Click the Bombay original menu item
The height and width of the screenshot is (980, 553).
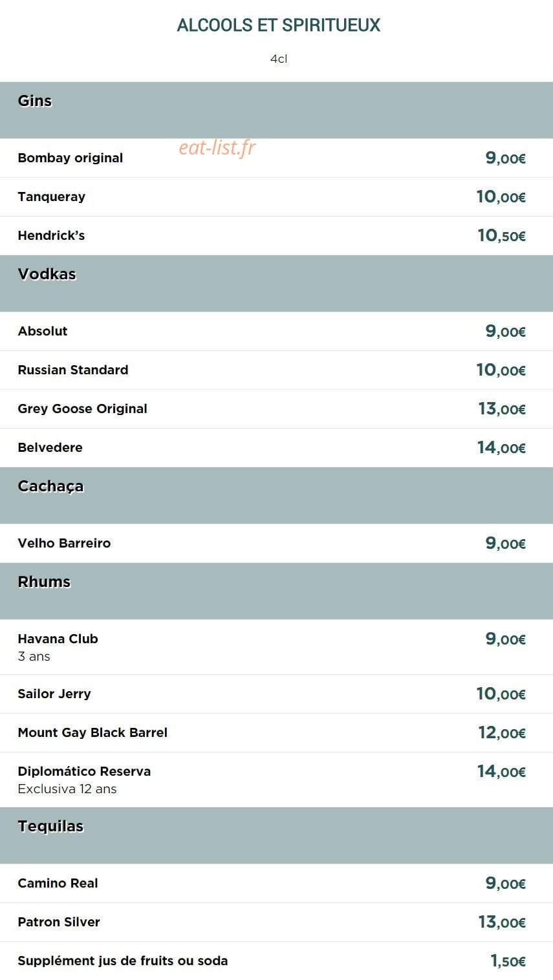pos(70,158)
